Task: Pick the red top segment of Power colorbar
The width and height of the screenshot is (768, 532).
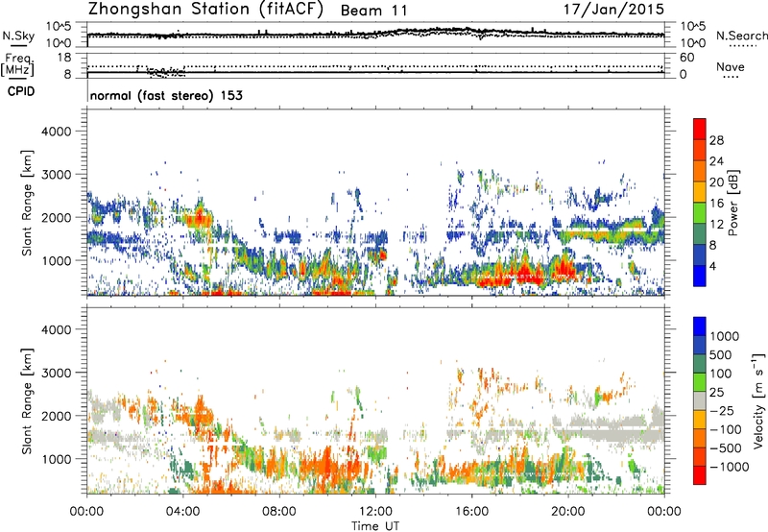Action: tap(700, 129)
